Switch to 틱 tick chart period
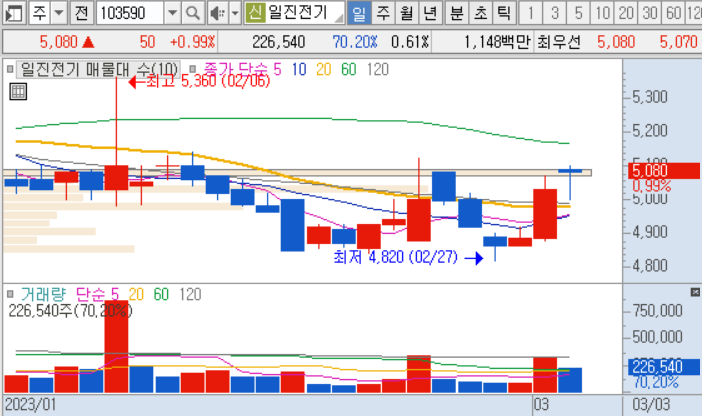Screen dimensions: 702x416 (x=504, y=13)
